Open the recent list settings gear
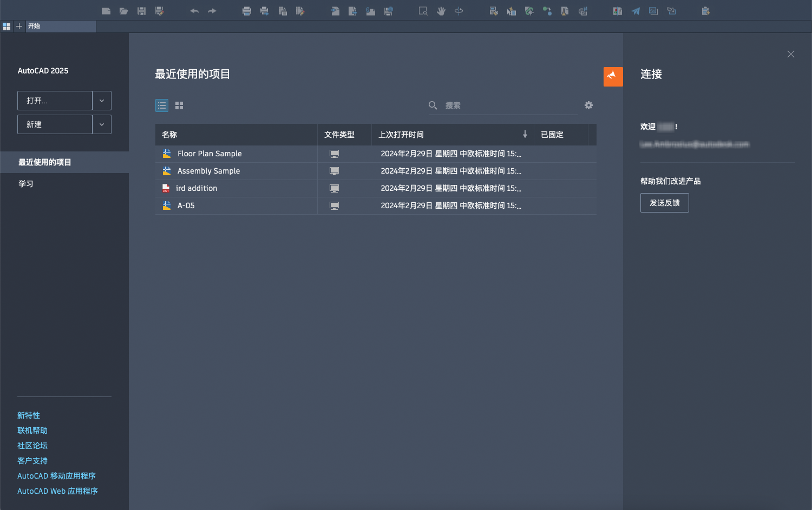The height and width of the screenshot is (510, 812). coord(589,105)
